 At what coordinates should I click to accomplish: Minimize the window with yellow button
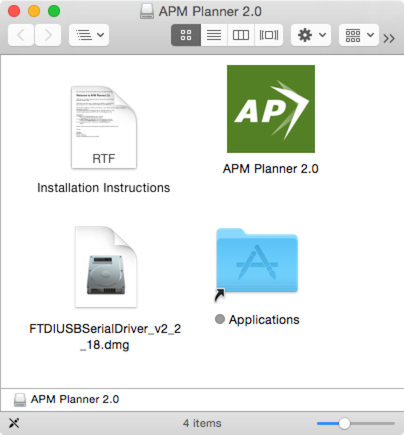(34, 11)
